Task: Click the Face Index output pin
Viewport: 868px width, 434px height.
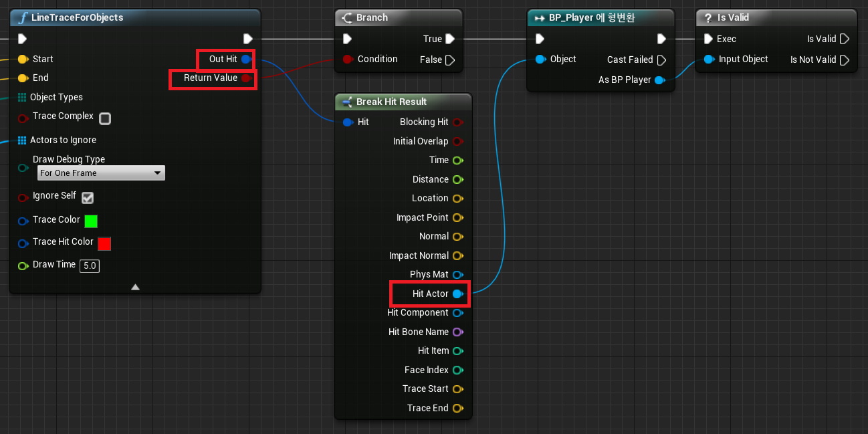Action: tap(458, 370)
